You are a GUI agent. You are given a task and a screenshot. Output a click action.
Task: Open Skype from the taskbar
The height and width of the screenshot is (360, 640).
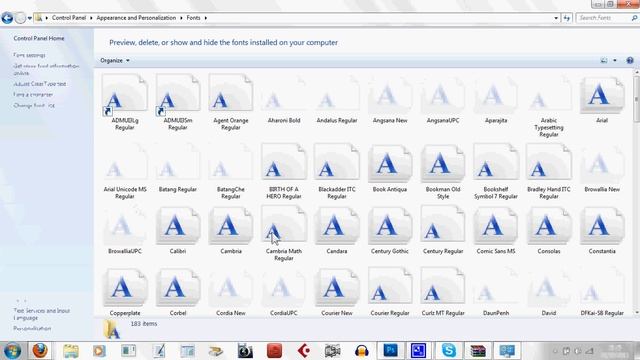448,351
